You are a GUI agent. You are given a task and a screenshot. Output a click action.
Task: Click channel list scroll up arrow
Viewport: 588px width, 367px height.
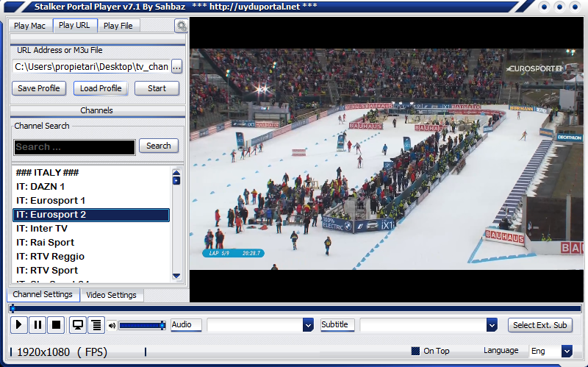click(176, 173)
